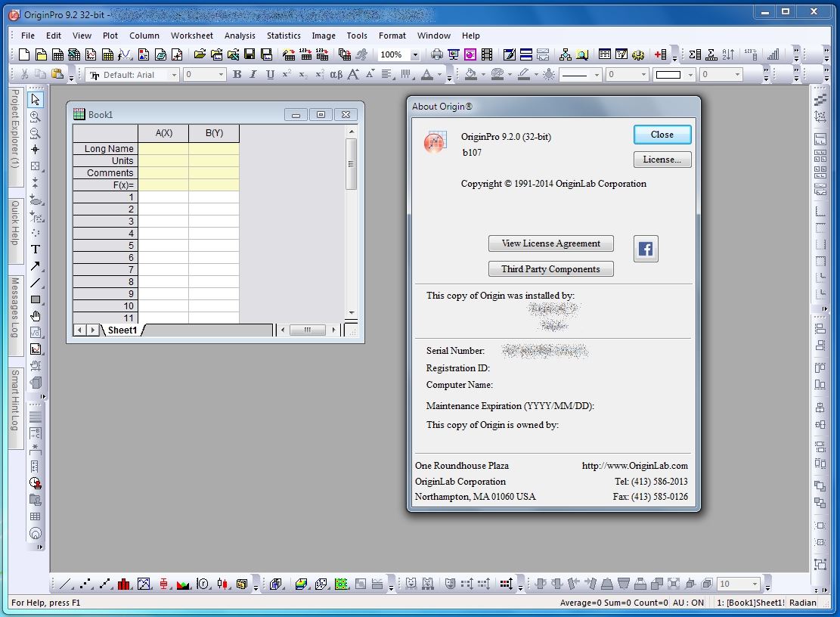
Task: Click the New Matrix toolbar icon
Action: 107,54
